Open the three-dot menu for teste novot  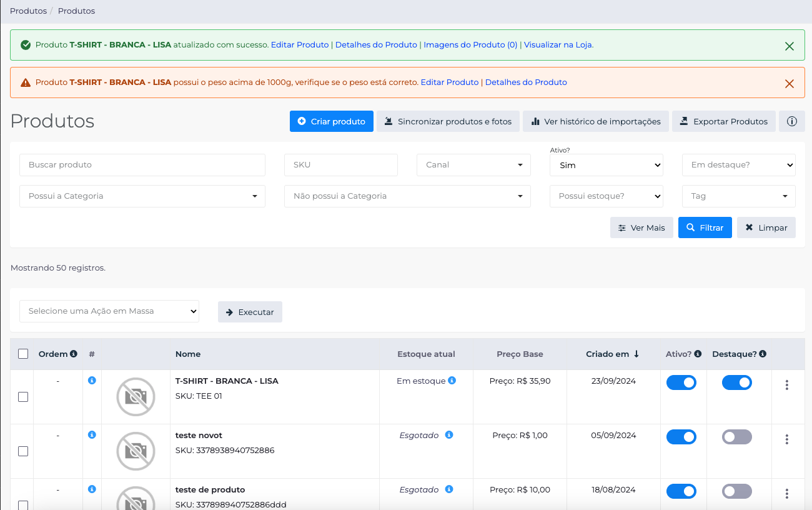(787, 439)
